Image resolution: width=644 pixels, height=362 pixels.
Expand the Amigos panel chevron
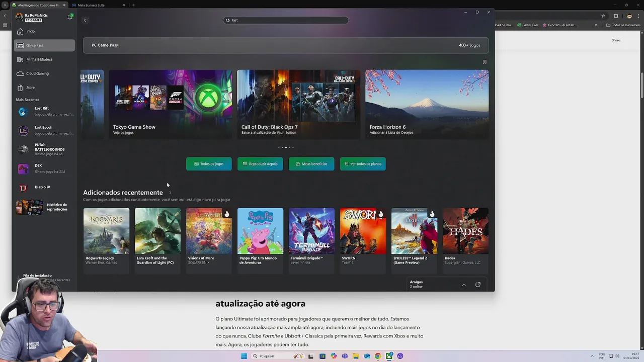point(464,285)
